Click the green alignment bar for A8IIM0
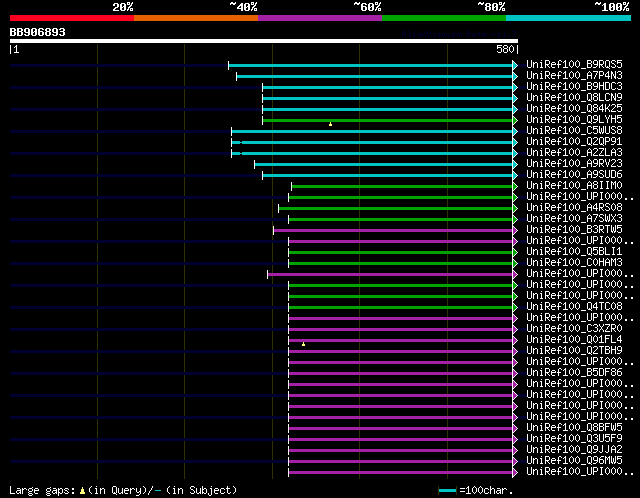This screenshot has width=640, height=498. click(x=402, y=187)
